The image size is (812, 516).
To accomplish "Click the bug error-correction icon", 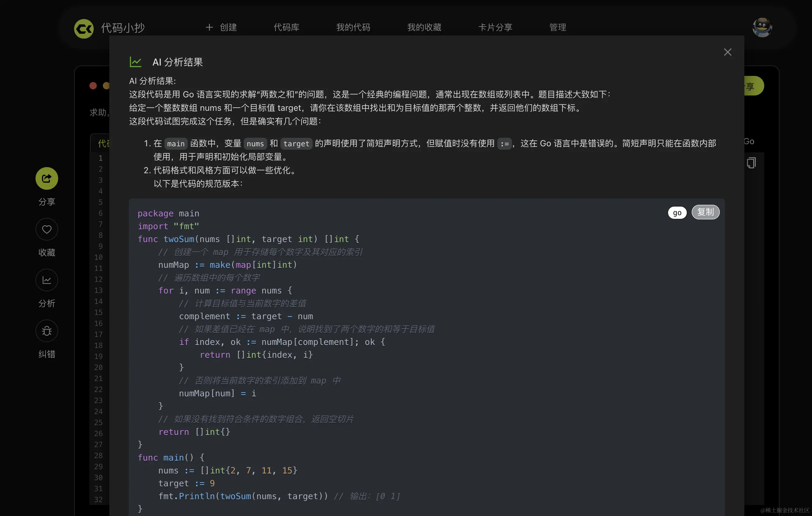I will click(47, 331).
